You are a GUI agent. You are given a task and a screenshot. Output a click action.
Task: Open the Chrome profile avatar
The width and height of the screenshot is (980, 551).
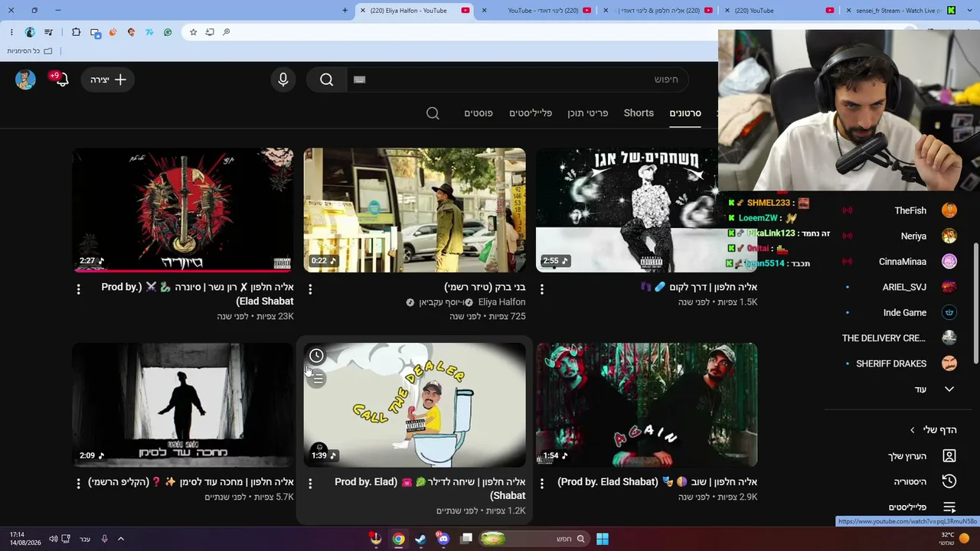[30, 32]
